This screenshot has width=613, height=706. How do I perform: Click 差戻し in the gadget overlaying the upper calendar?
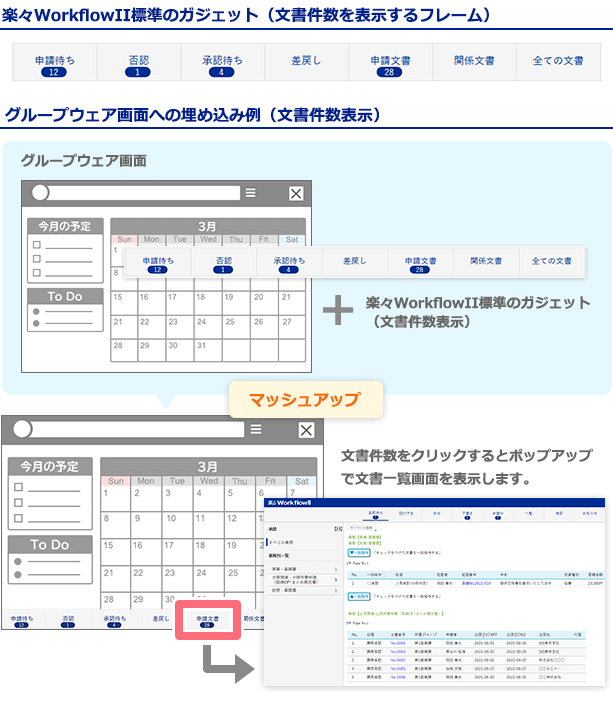[x=355, y=262]
